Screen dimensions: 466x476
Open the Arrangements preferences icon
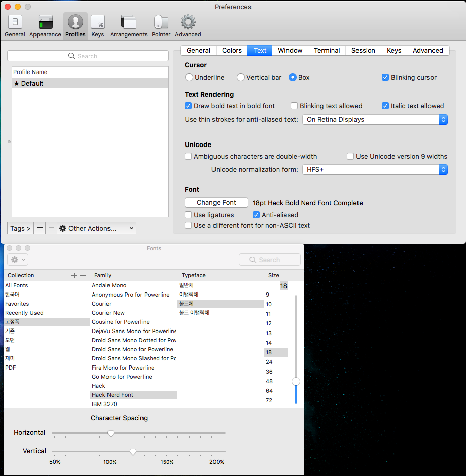coord(128,23)
